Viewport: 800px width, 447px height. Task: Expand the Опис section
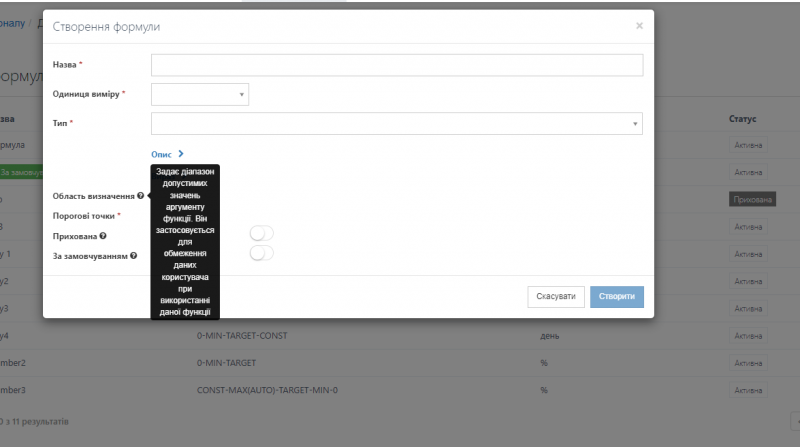(167, 155)
